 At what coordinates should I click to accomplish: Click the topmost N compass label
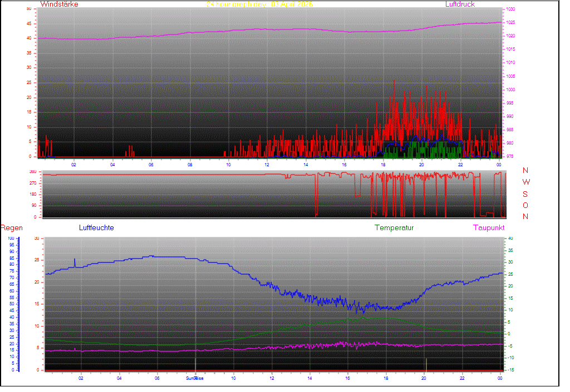pyautogui.click(x=525, y=171)
